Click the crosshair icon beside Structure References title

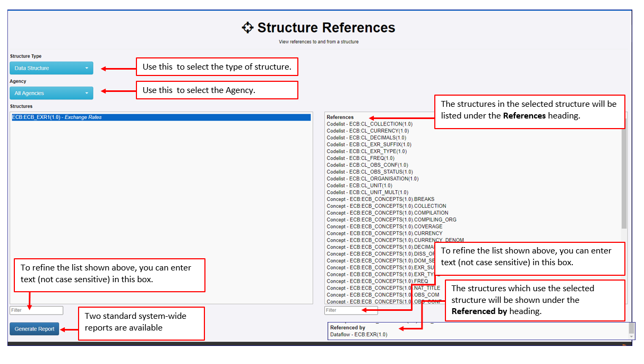tap(247, 27)
